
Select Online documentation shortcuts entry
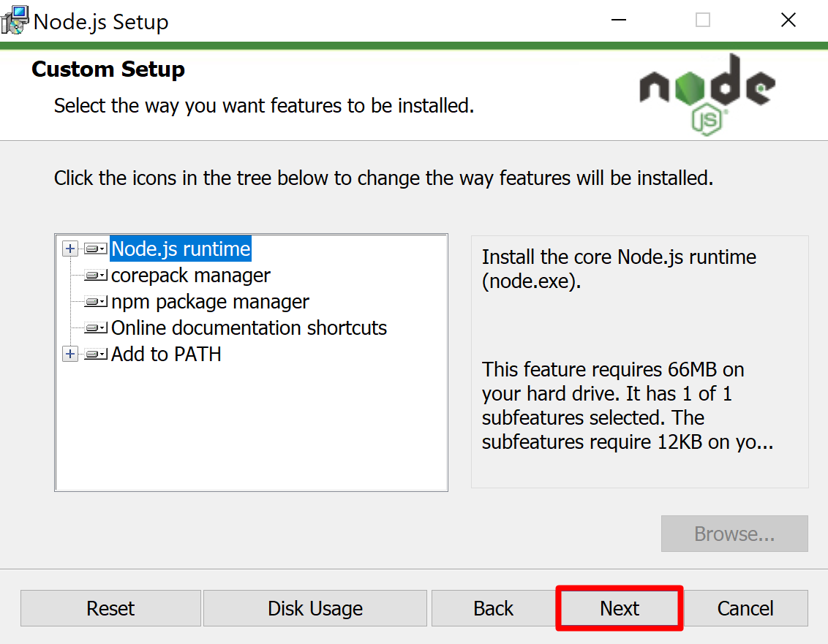click(249, 328)
